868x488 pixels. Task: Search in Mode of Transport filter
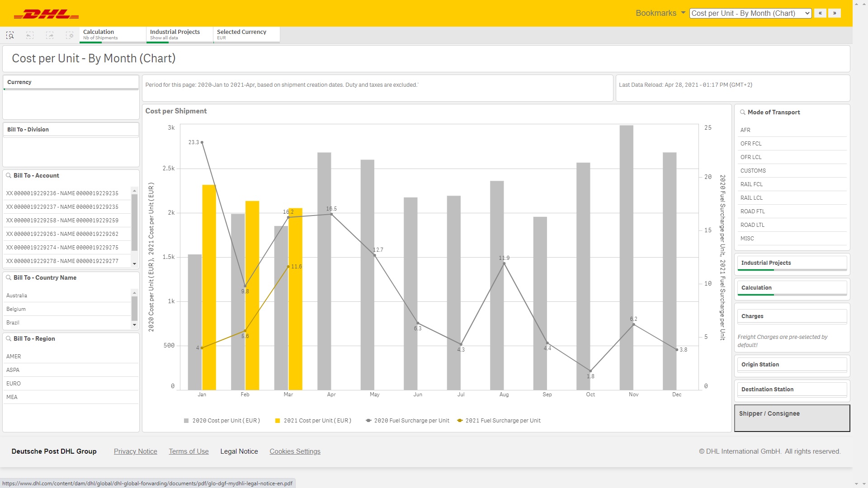[743, 112]
